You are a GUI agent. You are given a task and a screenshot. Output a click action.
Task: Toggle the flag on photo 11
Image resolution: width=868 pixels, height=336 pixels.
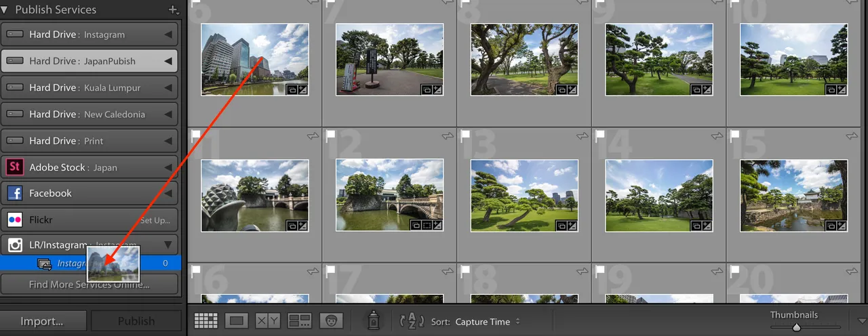tap(195, 135)
